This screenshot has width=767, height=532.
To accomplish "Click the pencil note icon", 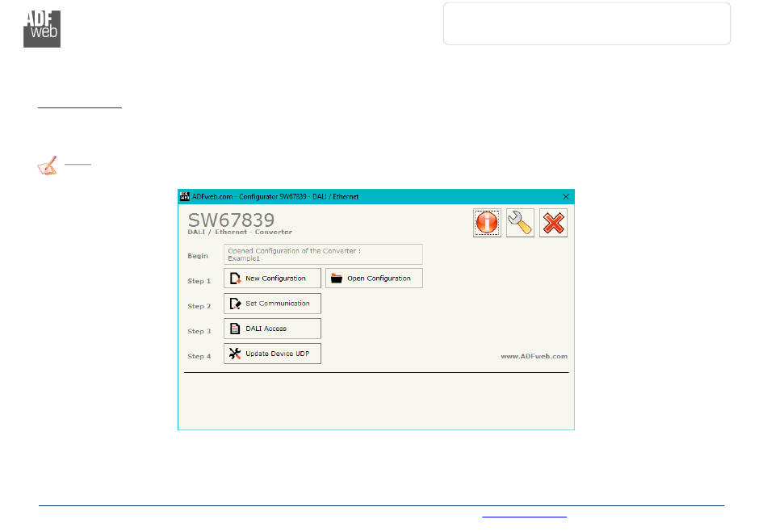I will coord(48,165).
